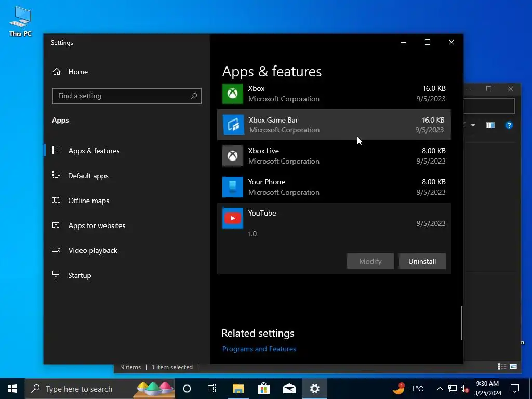This screenshot has width=532, height=399.
Task: Click the search magnifier in Find a setting
Action: pos(194,96)
